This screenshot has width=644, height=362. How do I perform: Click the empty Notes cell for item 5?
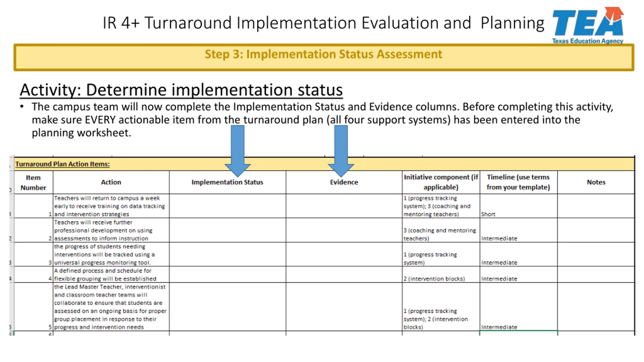[596, 307]
